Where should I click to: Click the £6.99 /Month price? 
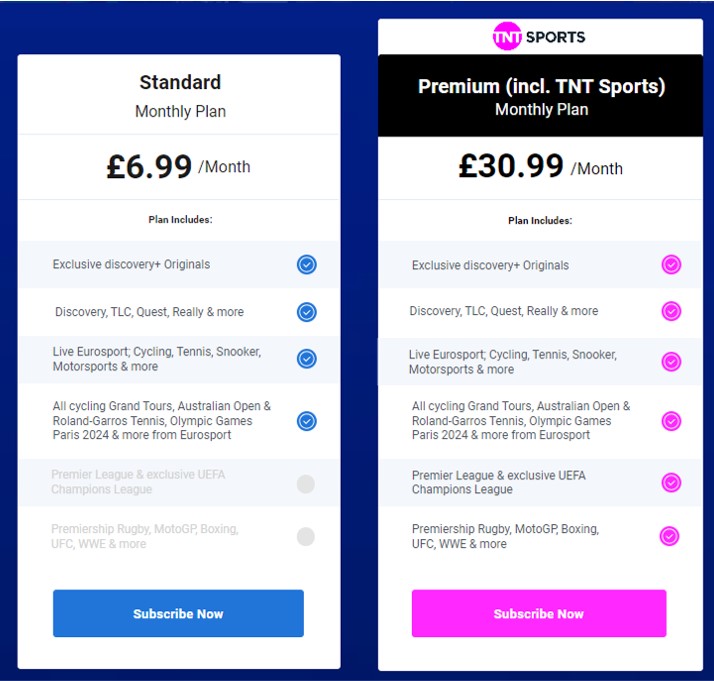coord(178,167)
